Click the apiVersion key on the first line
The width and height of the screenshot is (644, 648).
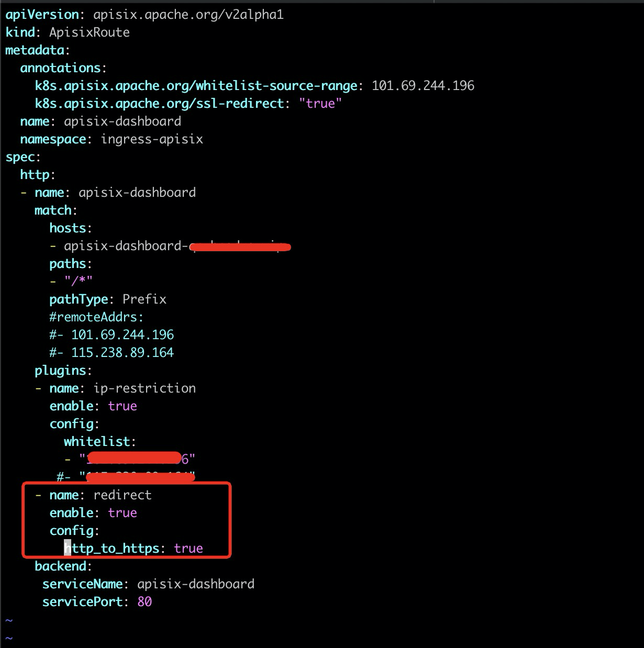coord(42,15)
